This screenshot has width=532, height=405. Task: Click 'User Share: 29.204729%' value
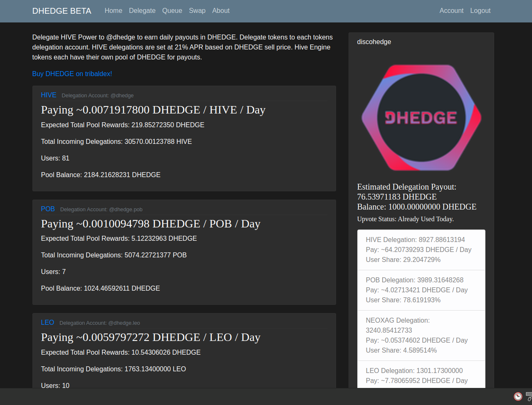coord(403,260)
